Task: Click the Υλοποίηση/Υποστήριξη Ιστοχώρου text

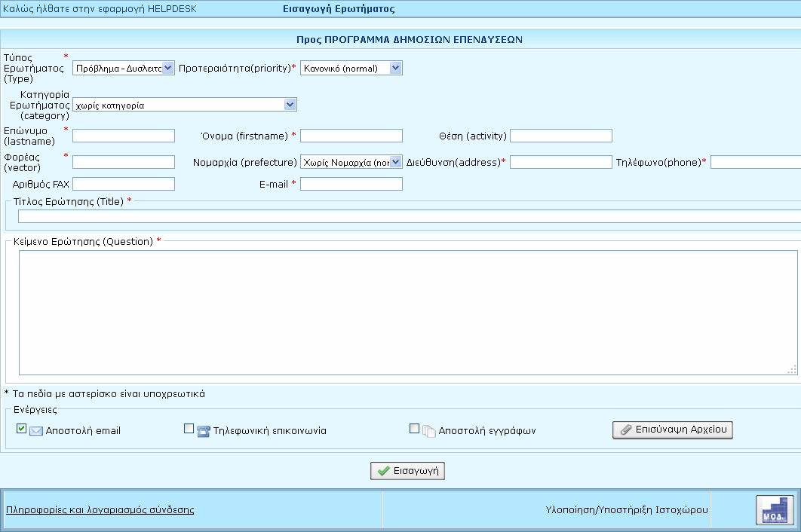Action: (627, 509)
